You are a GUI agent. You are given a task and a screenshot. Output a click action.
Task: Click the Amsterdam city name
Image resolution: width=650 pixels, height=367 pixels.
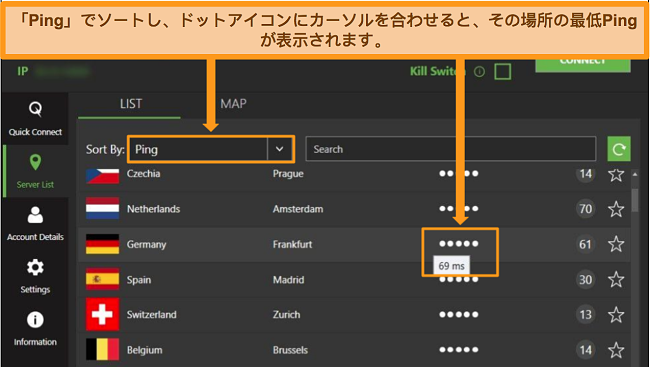[x=298, y=209]
